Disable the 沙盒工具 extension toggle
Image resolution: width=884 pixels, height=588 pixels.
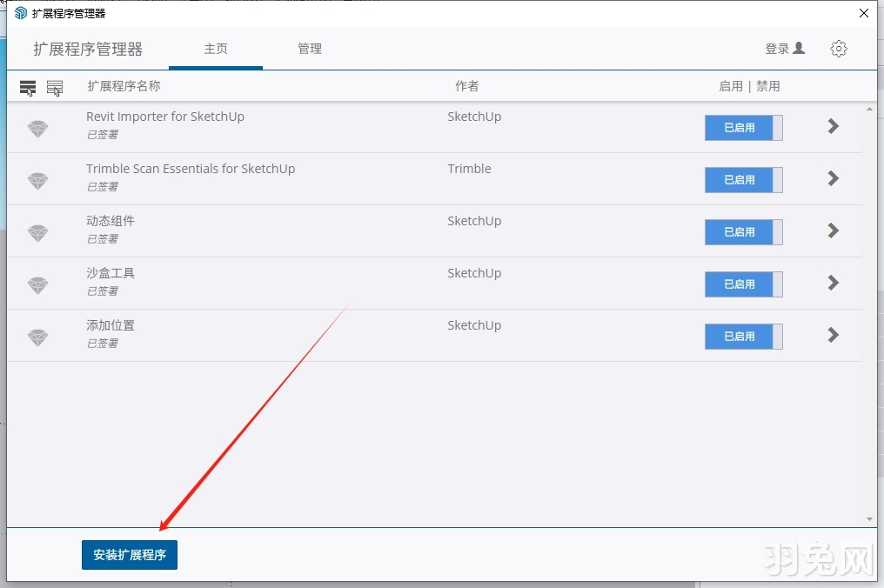pyautogui.click(x=743, y=284)
